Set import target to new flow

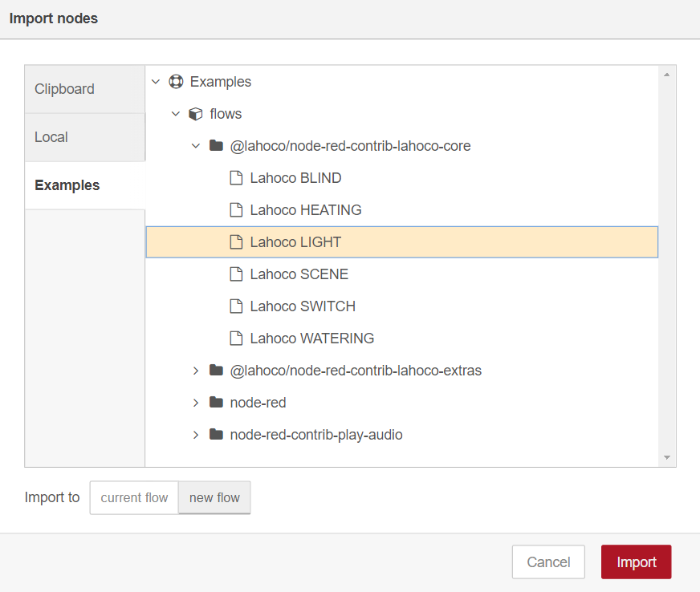(x=214, y=497)
